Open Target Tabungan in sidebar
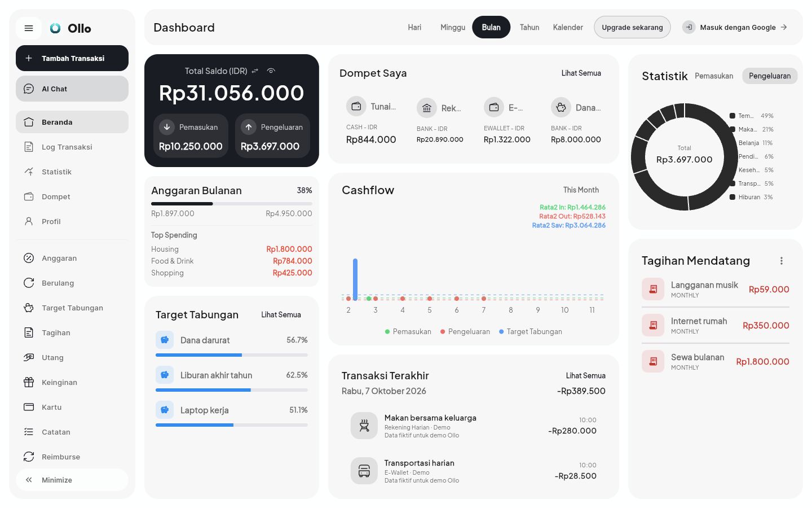This screenshot has height=508, width=812. 72,308
